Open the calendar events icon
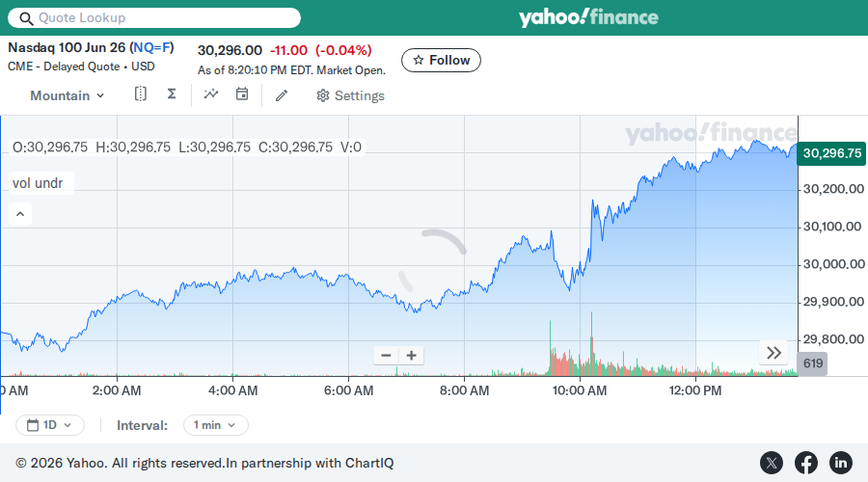Viewport: 868px width, 482px height. click(x=242, y=94)
